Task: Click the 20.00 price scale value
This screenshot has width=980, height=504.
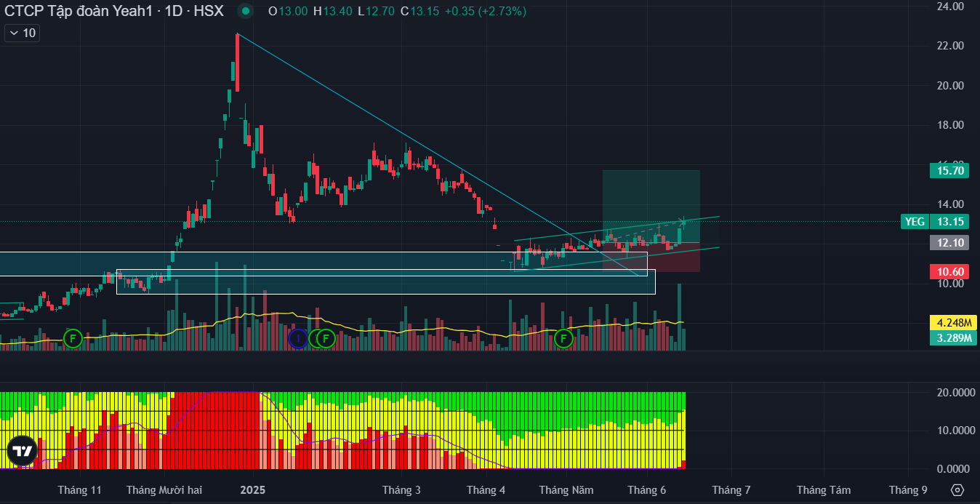Action: pos(951,85)
